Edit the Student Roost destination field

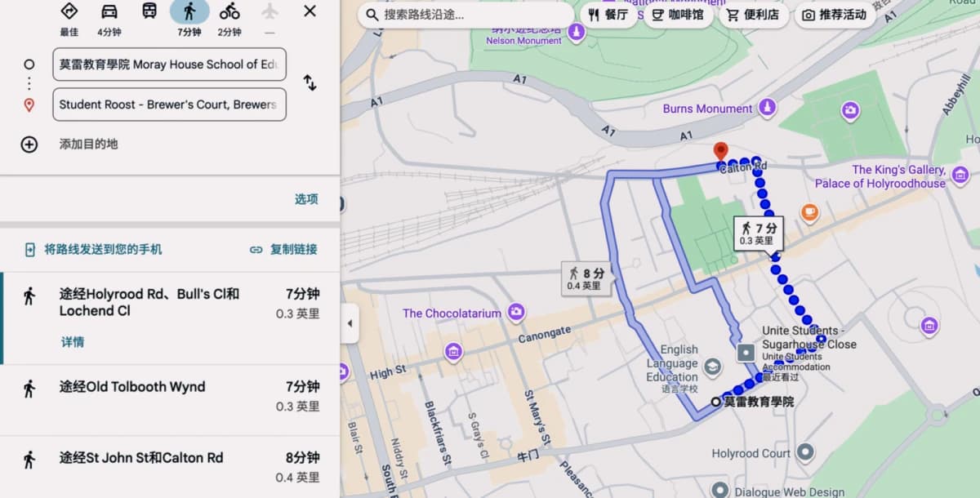169,104
